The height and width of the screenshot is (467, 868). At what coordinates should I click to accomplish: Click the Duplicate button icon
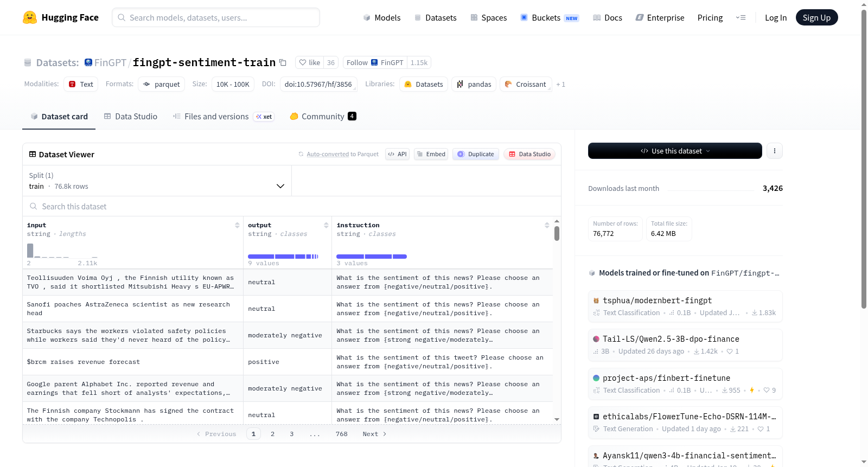click(x=461, y=154)
